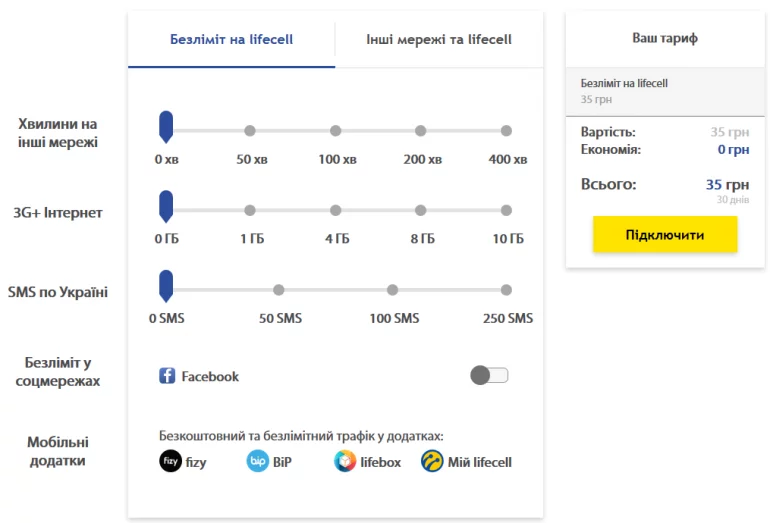Image resolution: width=770 pixels, height=523 pixels.
Task: Set minutes slider to 50 хв
Action: (x=250, y=131)
